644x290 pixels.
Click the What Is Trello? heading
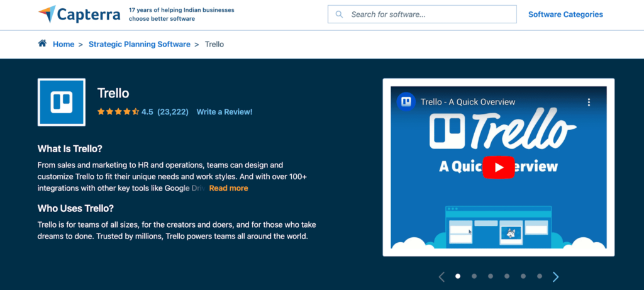[70, 148]
